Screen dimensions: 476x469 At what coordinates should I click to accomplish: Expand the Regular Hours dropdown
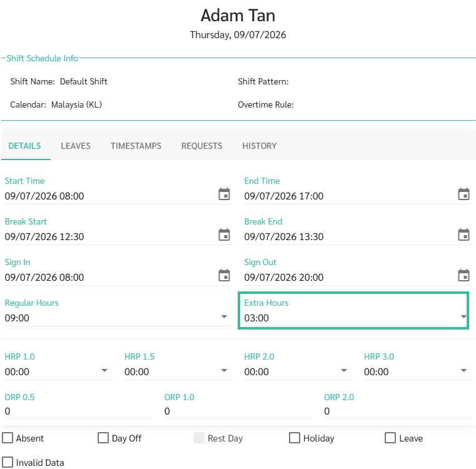click(x=224, y=316)
